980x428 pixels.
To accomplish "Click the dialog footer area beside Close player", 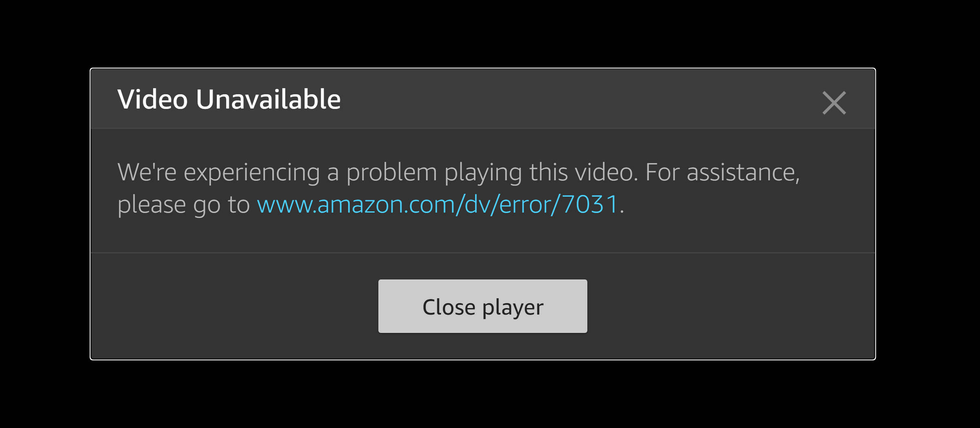I will (727, 306).
